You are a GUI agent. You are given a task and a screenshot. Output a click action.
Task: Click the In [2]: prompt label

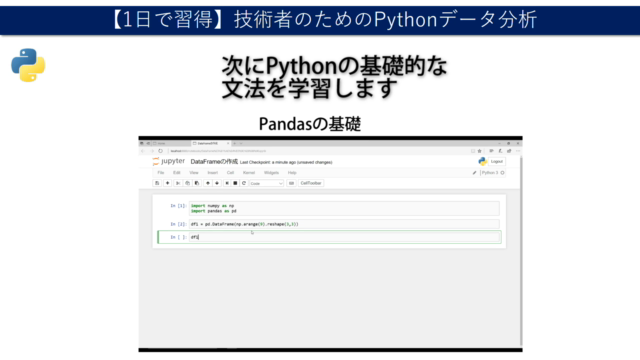tap(178, 224)
